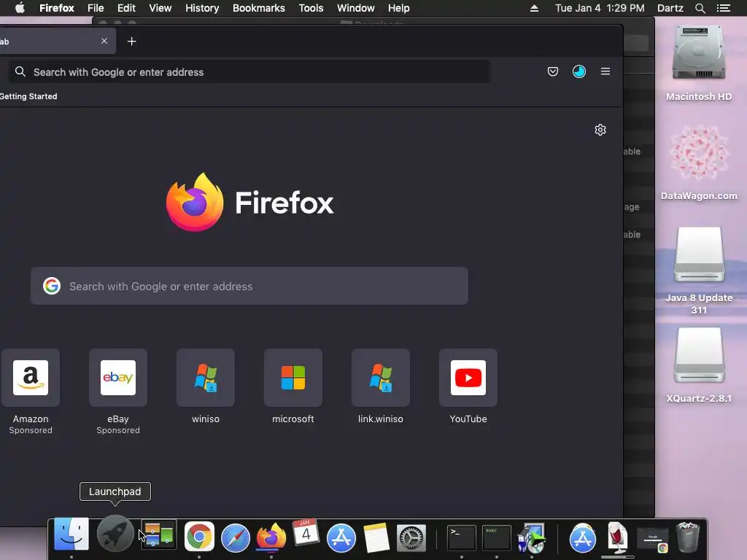
Task: Close the current Firefox tab
Action: (104, 41)
